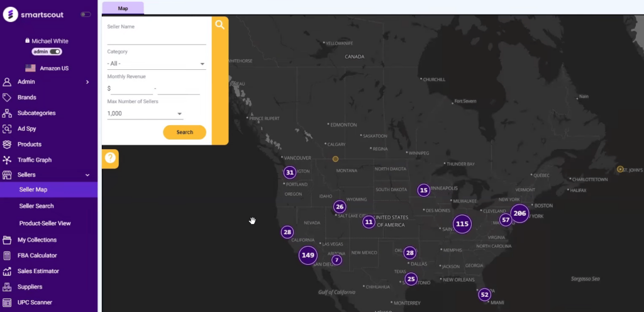Click the Traffic Graph node icon
644x312 pixels.
[6, 160]
